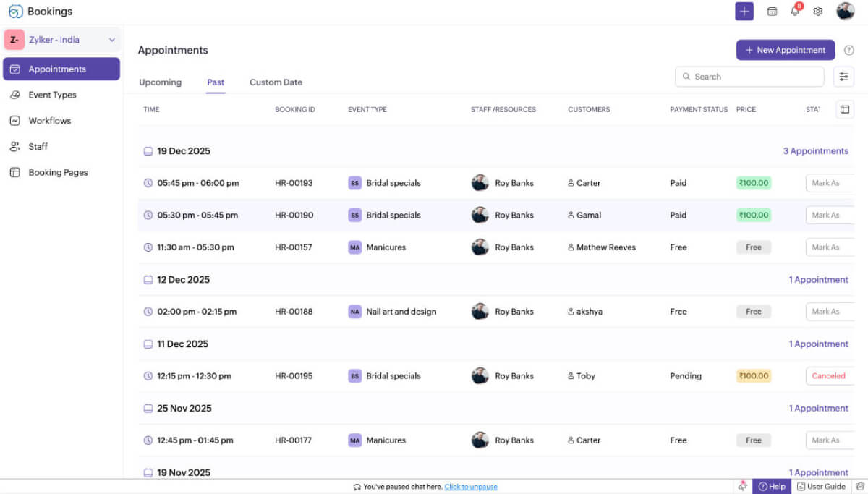Open Booking Pages in the sidebar

pyautogui.click(x=58, y=172)
